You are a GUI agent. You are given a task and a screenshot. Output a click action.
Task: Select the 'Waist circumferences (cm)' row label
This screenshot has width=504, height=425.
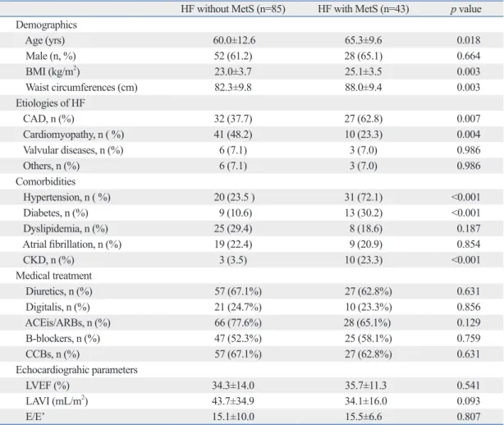click(81, 87)
